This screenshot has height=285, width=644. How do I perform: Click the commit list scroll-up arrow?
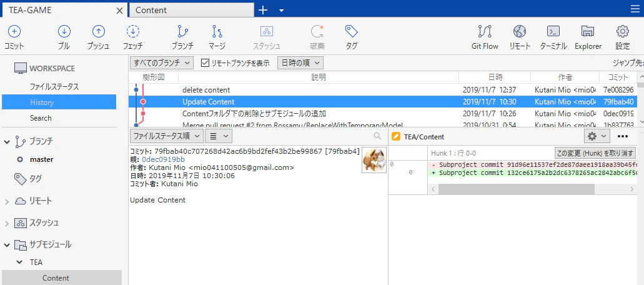click(640, 77)
